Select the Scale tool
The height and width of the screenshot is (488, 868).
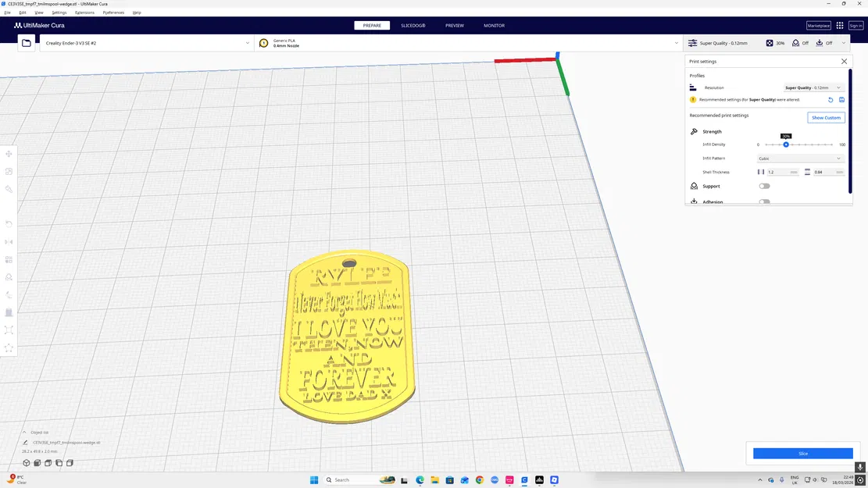pyautogui.click(x=9, y=171)
